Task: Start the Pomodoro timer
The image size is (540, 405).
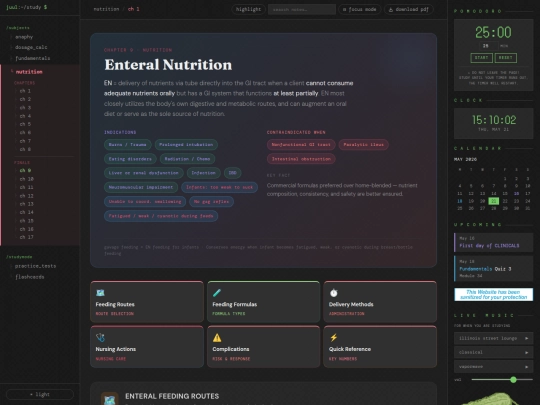Action: click(481, 58)
